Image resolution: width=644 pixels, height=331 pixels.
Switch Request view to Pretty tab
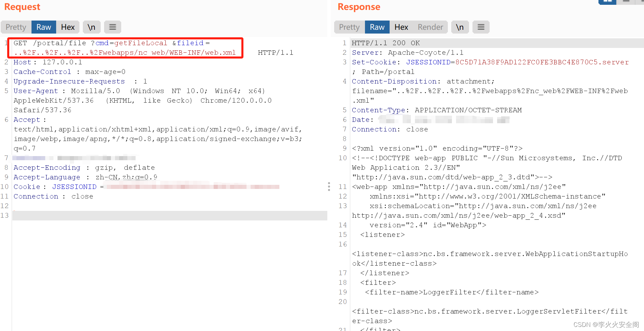point(16,27)
